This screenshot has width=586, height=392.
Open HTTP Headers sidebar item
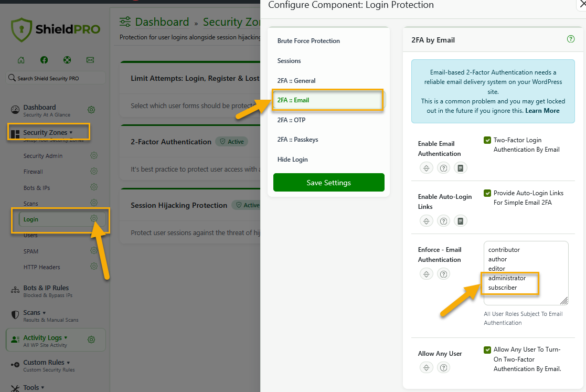tap(42, 267)
